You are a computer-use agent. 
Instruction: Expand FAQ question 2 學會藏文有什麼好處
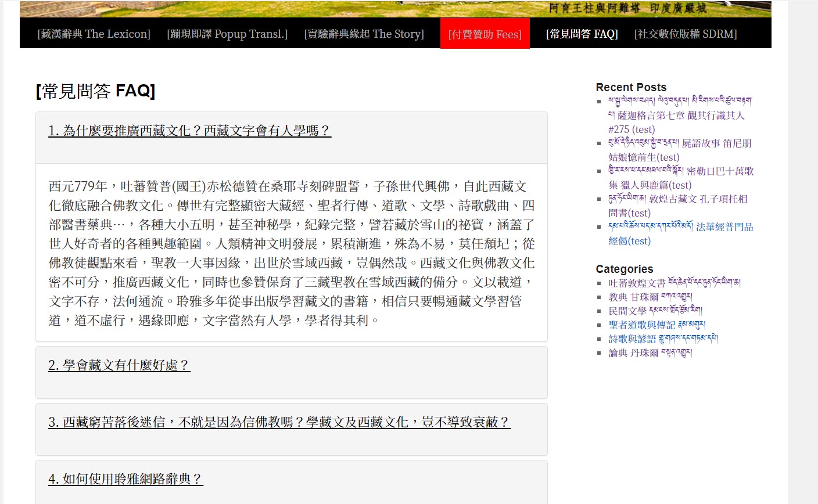pos(119,365)
